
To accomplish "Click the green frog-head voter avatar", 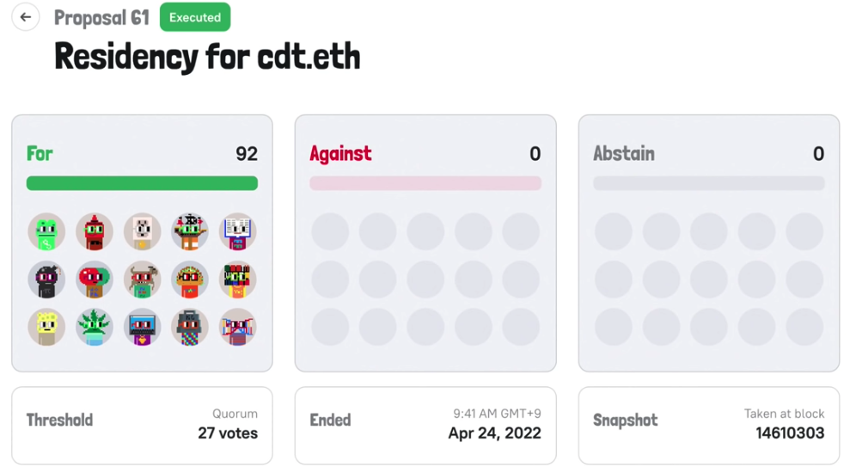I will point(46,232).
